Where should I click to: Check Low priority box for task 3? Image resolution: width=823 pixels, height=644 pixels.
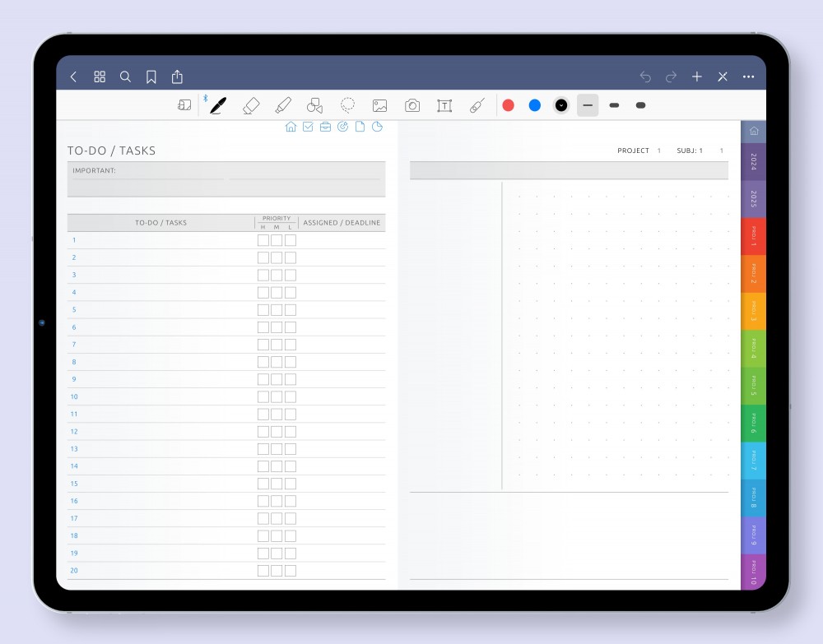tap(291, 275)
